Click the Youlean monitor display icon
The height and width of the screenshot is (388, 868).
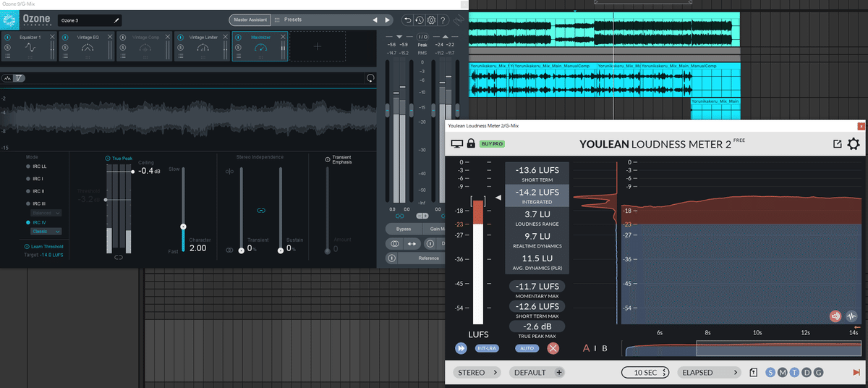(x=457, y=143)
